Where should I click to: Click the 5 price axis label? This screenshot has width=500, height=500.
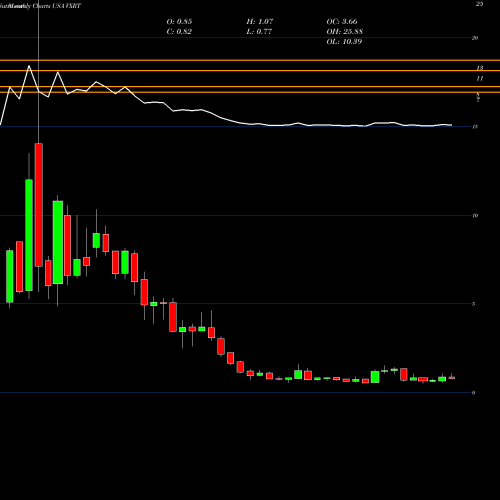(474, 304)
